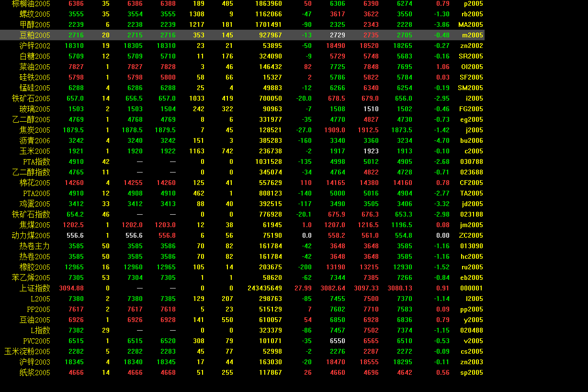Select the 豆粕2005 contract row
This screenshot has height=392, width=588.
[34, 35]
